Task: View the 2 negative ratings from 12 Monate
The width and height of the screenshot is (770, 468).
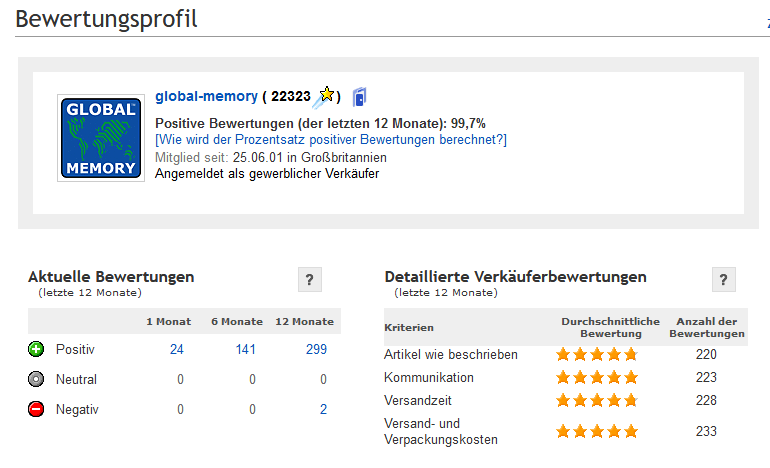Action: point(323,409)
